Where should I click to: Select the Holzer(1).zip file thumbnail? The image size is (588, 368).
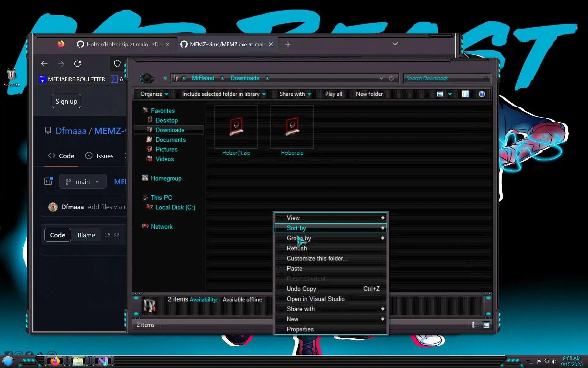(x=236, y=127)
